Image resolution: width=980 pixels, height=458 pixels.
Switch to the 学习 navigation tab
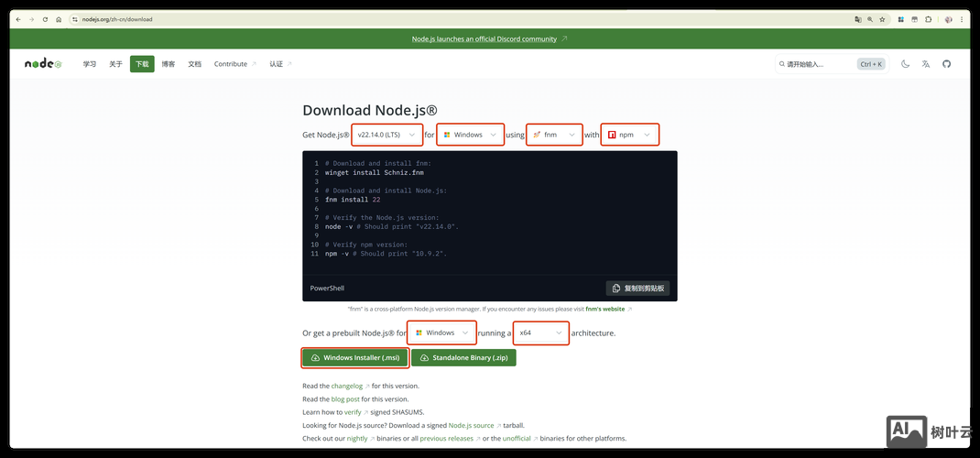(90, 64)
